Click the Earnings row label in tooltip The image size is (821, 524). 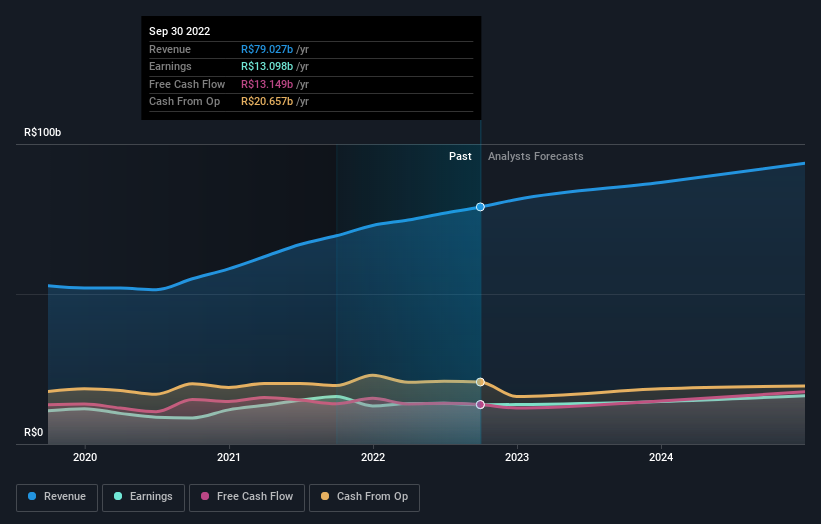(x=170, y=66)
